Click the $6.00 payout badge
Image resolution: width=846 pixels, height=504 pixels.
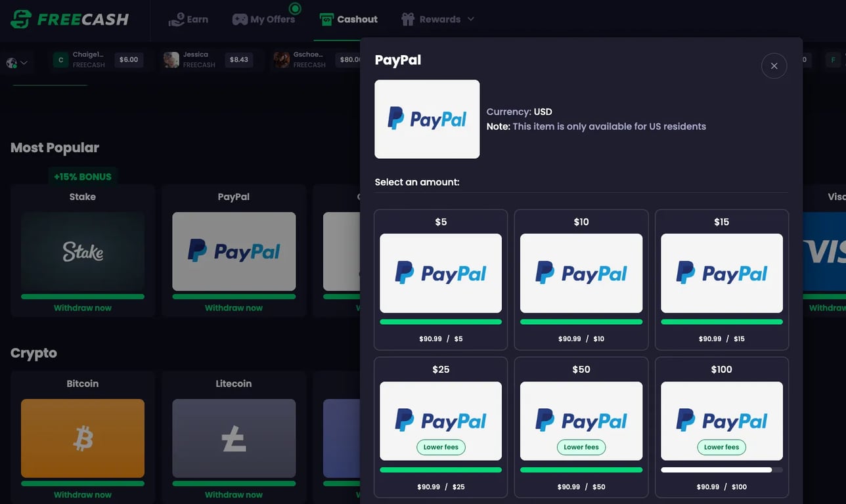[129, 60]
